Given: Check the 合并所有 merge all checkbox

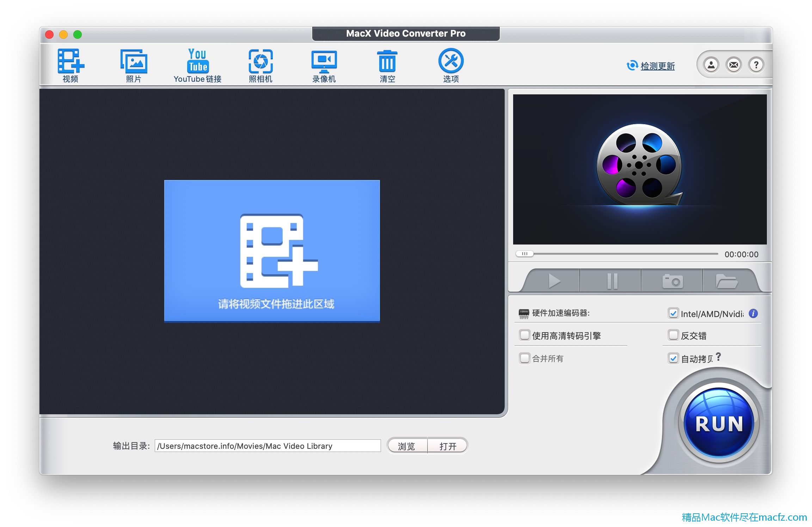Looking at the screenshot, I should click(524, 358).
